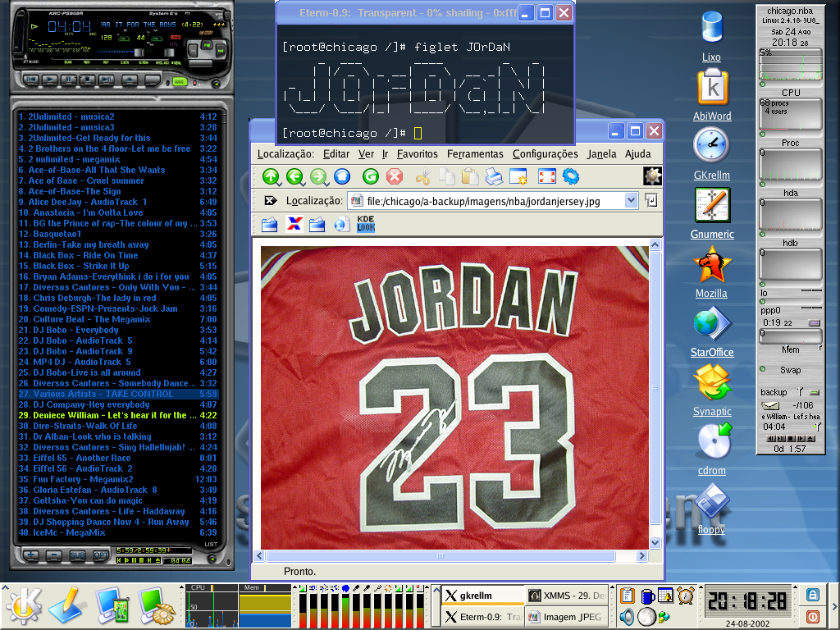
Task: Expand the location URL history dropdown
Action: click(631, 201)
